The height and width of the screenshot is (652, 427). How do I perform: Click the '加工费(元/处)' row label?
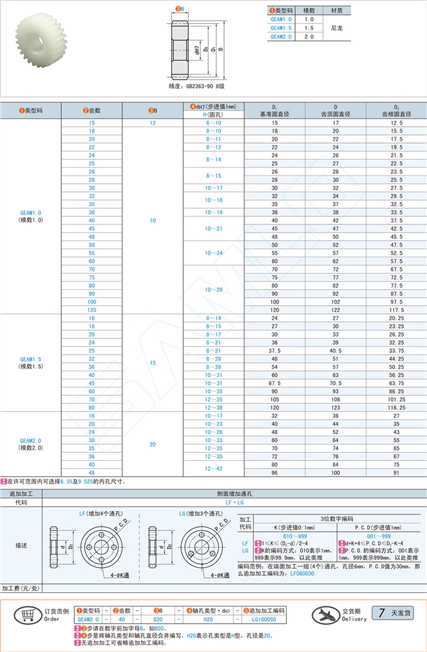coord(21,588)
